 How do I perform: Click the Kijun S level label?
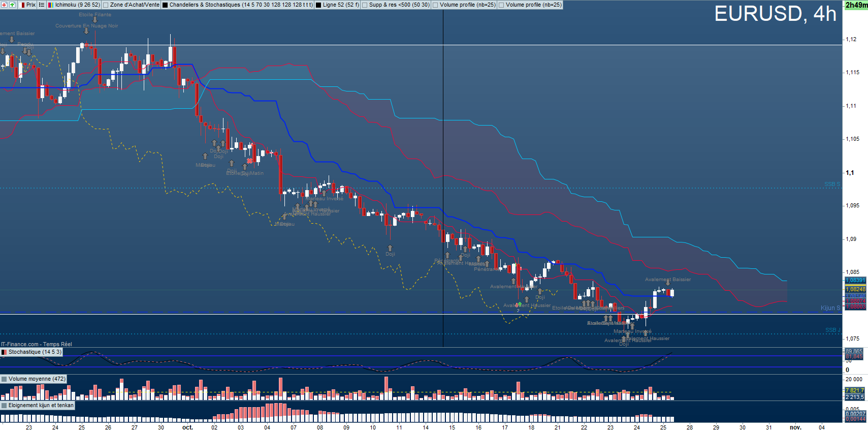click(830, 308)
